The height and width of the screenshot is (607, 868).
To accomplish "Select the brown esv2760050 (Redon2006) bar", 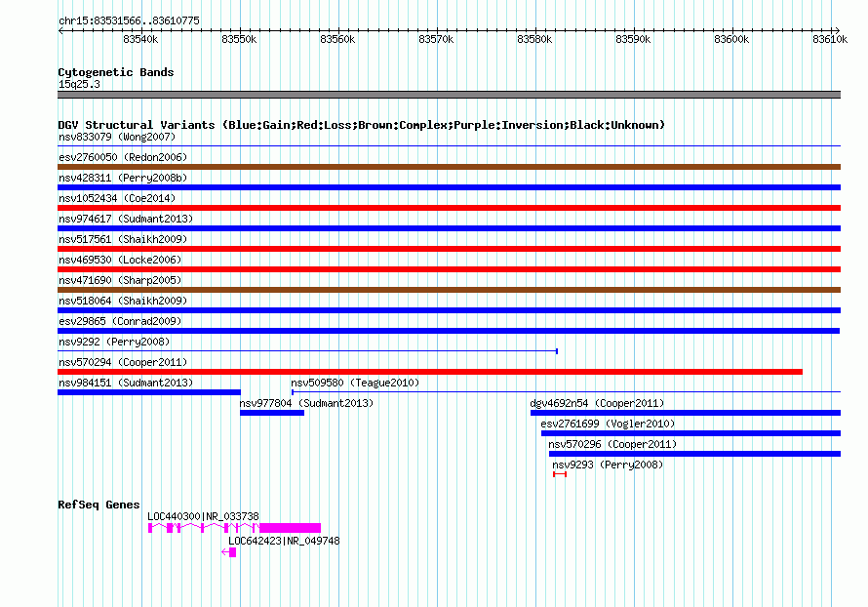I will point(449,167).
